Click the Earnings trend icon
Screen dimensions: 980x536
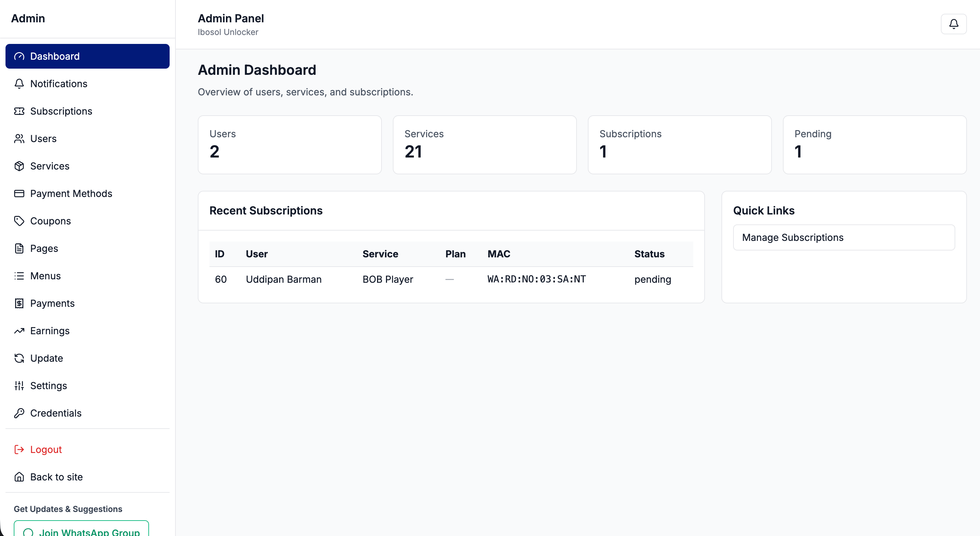(x=19, y=331)
